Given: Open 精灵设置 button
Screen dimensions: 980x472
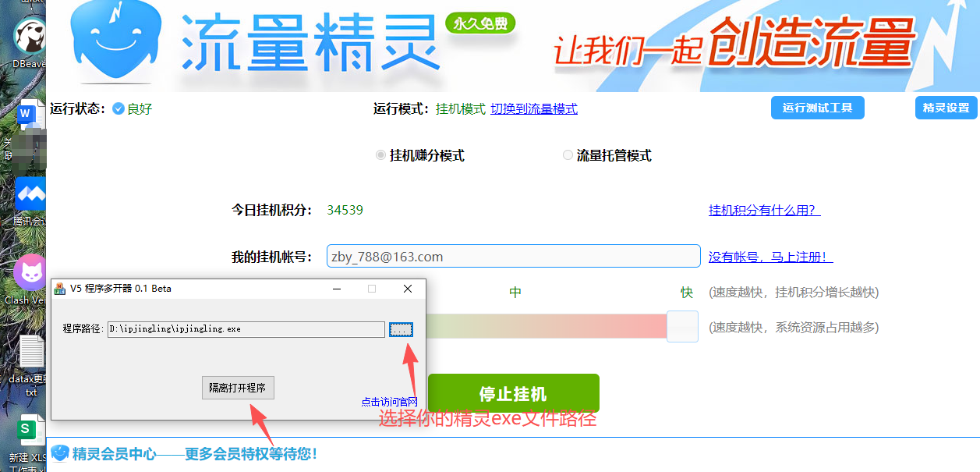Looking at the screenshot, I should (946, 108).
